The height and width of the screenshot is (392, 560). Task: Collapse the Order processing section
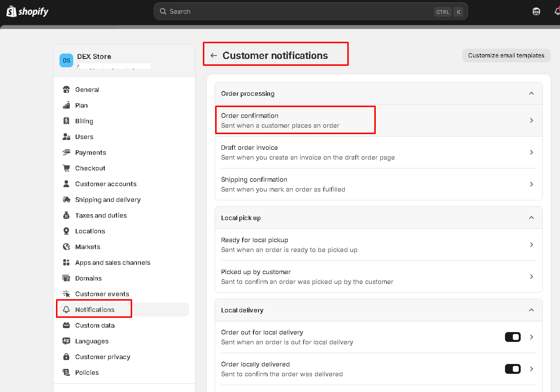point(531,93)
